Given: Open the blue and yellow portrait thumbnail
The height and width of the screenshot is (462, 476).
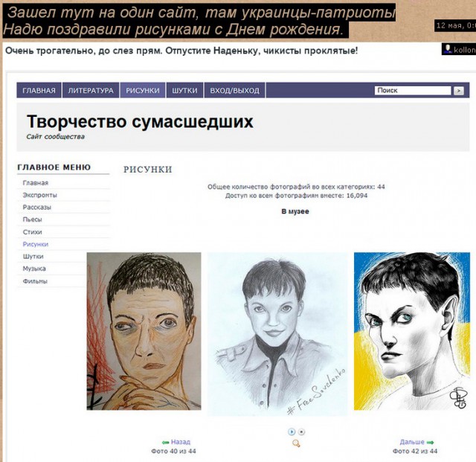Looking at the screenshot, I should pyautogui.click(x=411, y=331).
